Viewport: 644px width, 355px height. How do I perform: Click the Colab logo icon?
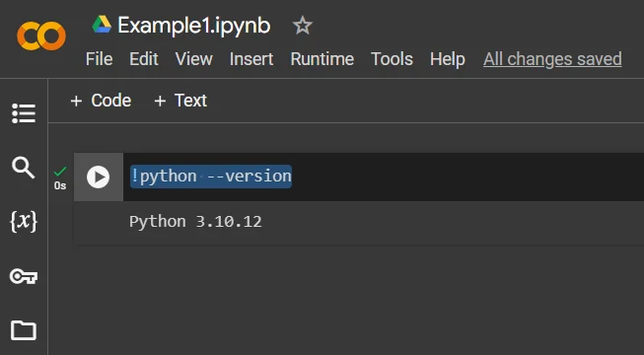click(41, 36)
